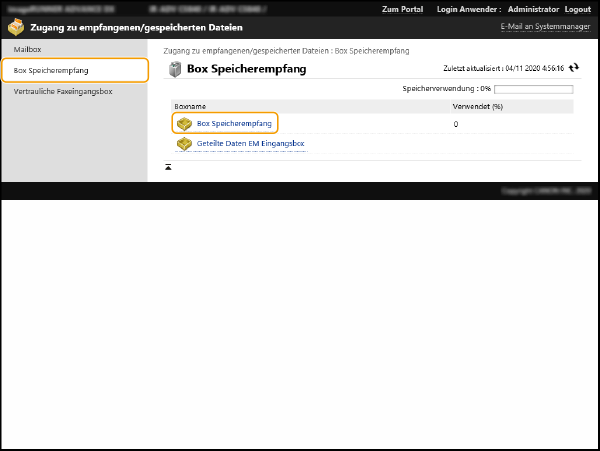600x451 pixels.
Task: Click the breadcrumb path above the heading
Action: tap(286, 51)
